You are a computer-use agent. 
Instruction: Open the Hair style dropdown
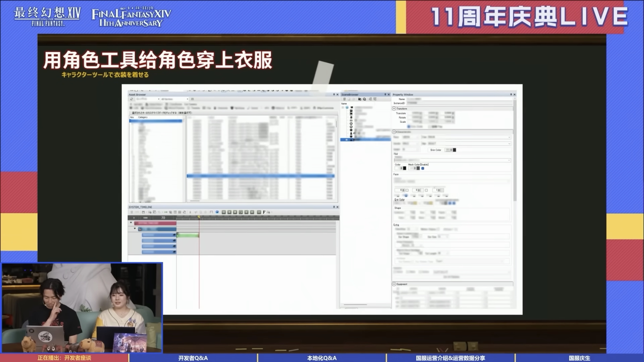coord(509,160)
